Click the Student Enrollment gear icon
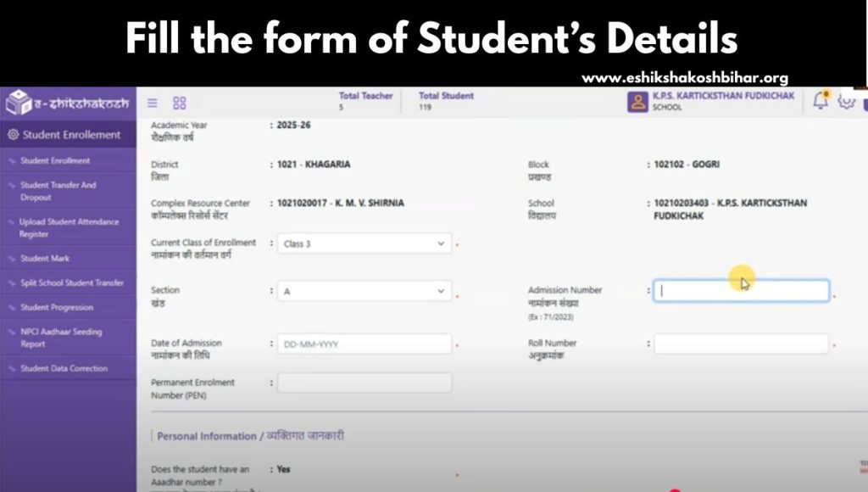Image resolution: width=868 pixels, height=492 pixels. (x=13, y=134)
